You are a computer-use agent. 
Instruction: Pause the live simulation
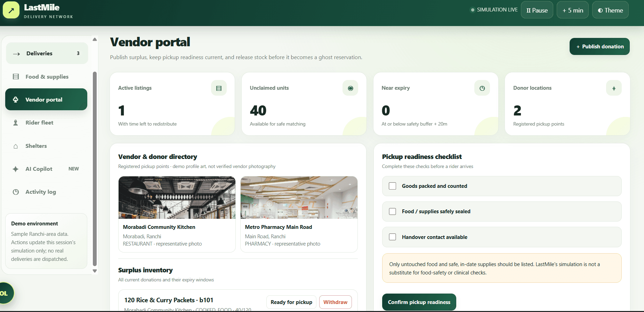[x=537, y=10]
